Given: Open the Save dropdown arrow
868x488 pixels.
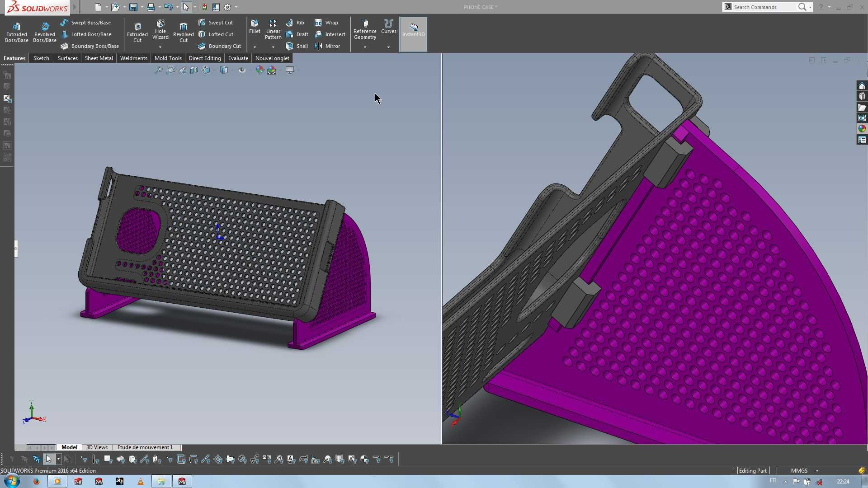Looking at the screenshot, I should tap(142, 7).
